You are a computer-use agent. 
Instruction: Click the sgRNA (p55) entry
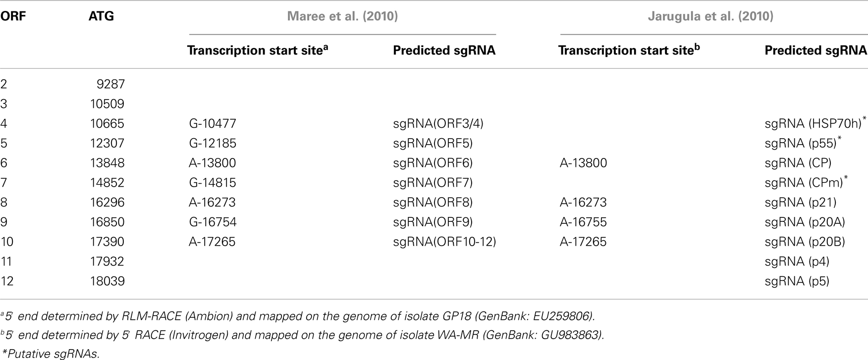[x=801, y=143]
